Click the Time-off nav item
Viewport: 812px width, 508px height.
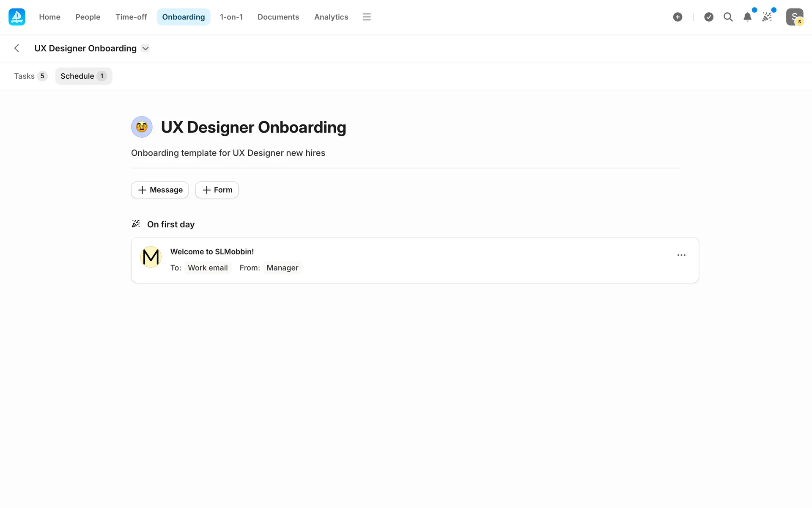pyautogui.click(x=131, y=17)
